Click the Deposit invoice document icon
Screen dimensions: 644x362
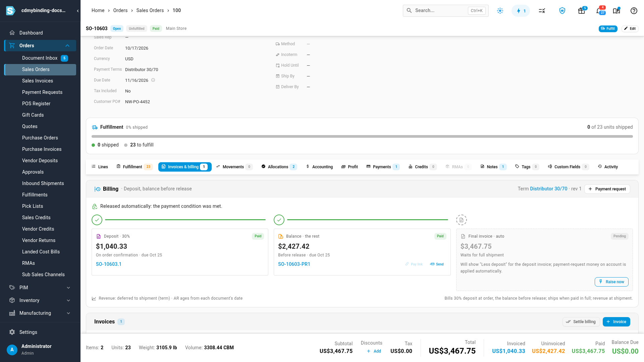pyautogui.click(x=99, y=236)
